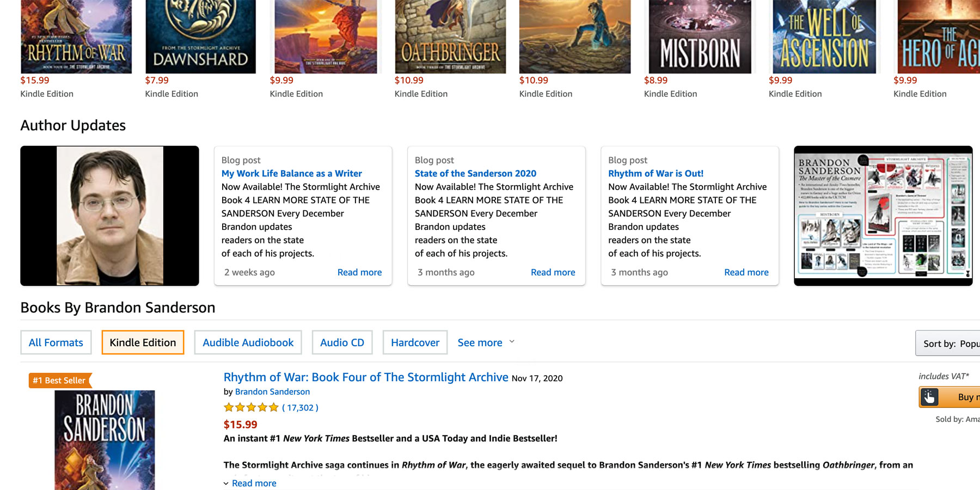Open the Master of the Cosmere infographic

pyautogui.click(x=883, y=216)
